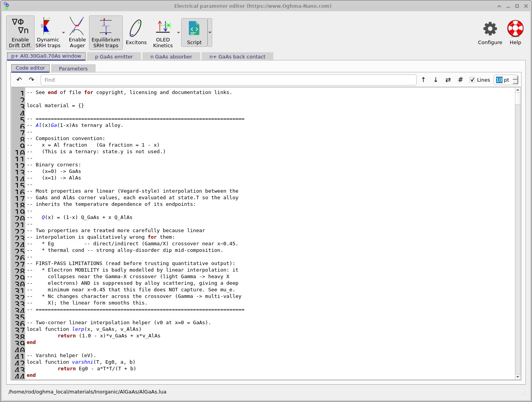Click scrollbar up arrow in editor
Viewport: 532px width, 402px height.
pyautogui.click(x=518, y=90)
